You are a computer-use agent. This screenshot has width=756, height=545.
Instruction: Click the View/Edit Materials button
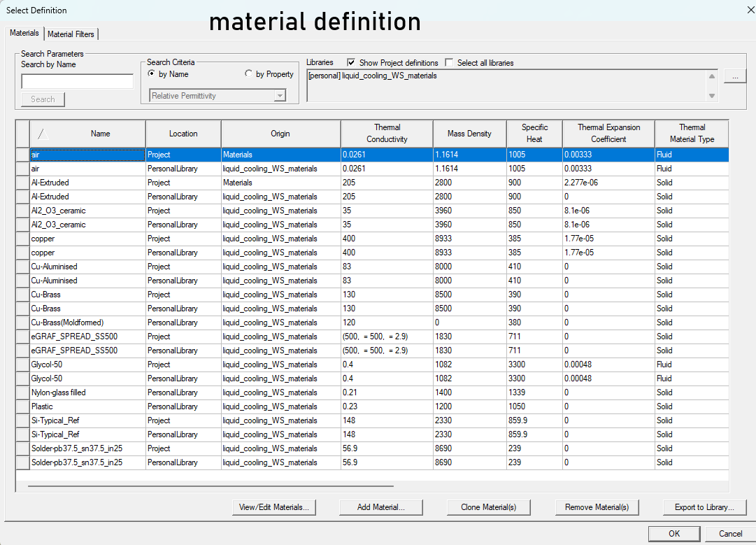point(274,507)
